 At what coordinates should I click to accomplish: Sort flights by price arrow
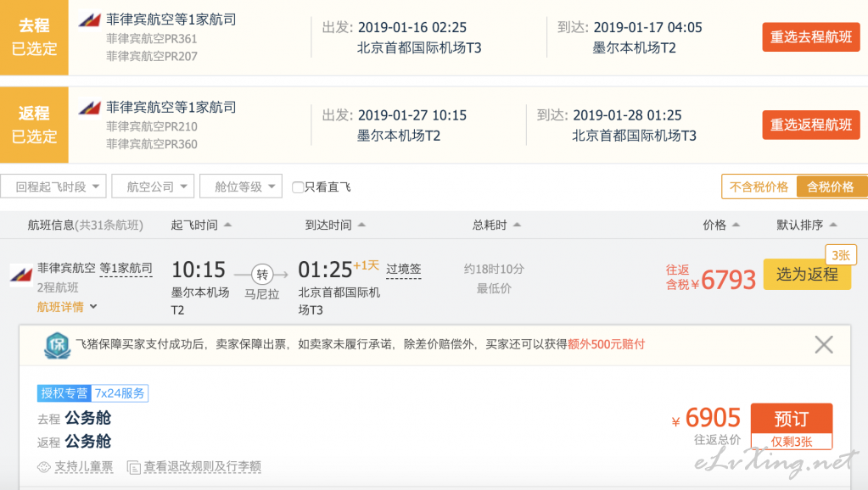pyautogui.click(x=736, y=225)
